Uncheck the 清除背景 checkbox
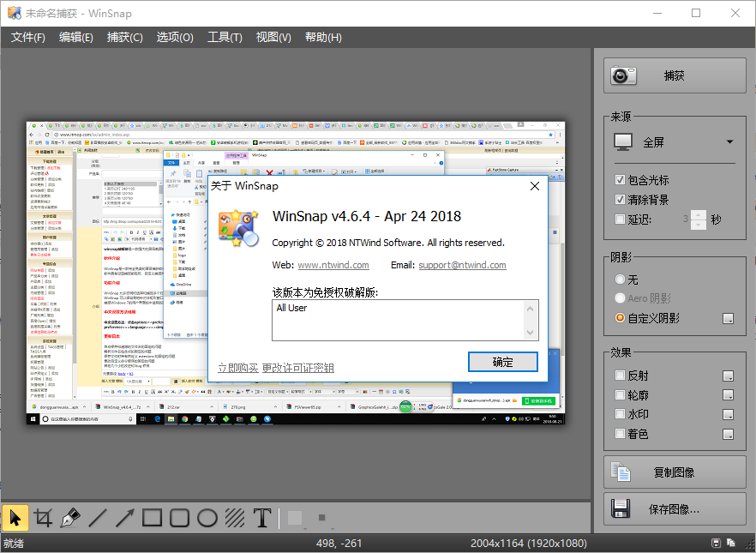 click(x=620, y=199)
